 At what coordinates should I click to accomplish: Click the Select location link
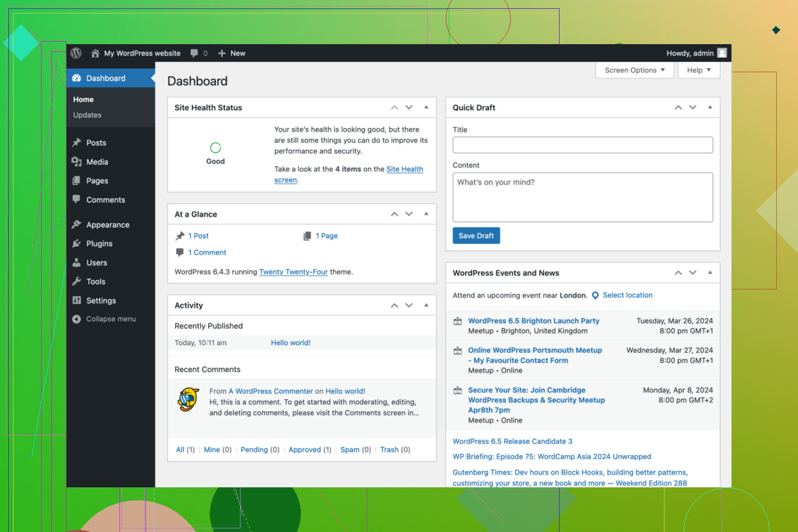pos(627,295)
